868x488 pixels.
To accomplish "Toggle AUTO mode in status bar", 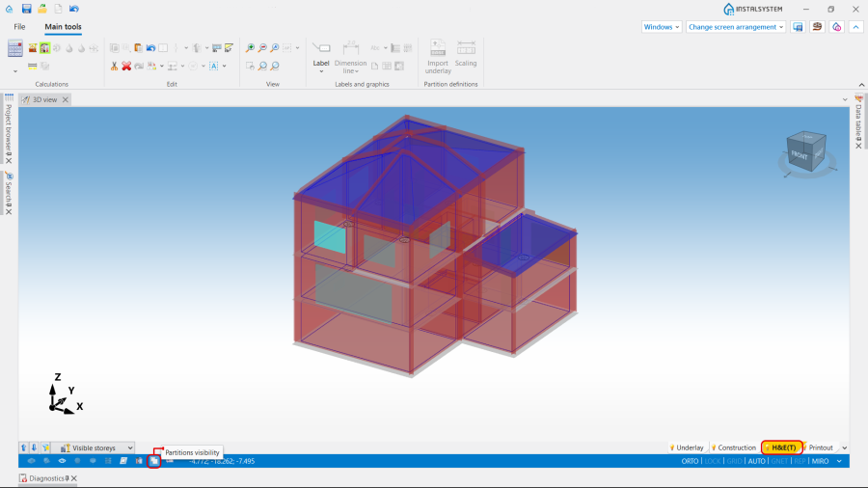I will tap(757, 461).
